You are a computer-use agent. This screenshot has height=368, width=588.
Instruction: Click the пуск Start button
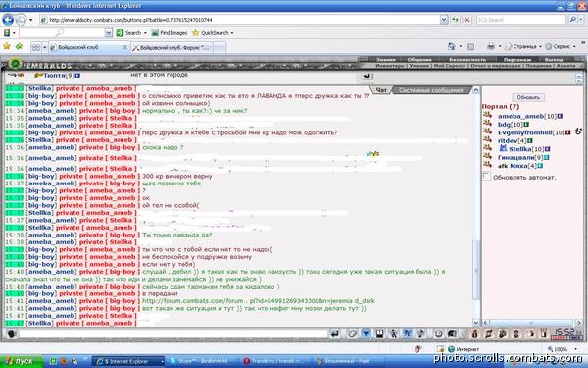[22, 361]
